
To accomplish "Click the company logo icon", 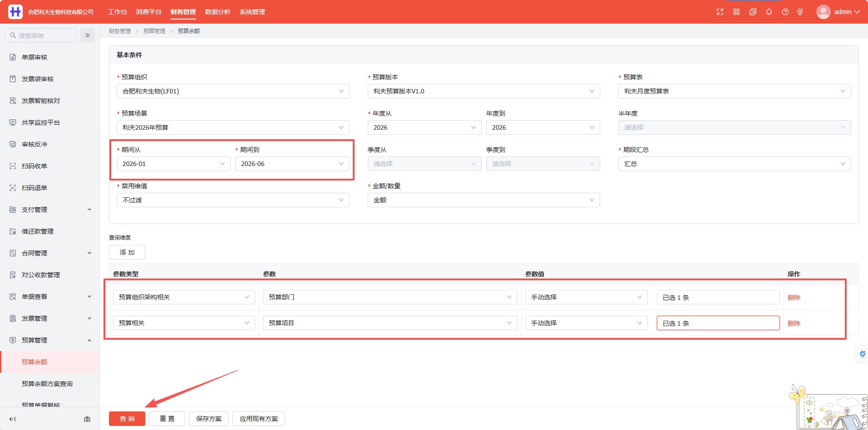I will point(15,12).
